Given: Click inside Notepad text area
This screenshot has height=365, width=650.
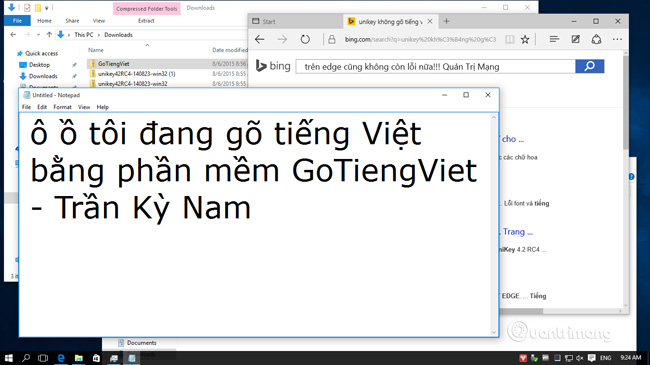Looking at the screenshot, I should [x=255, y=224].
